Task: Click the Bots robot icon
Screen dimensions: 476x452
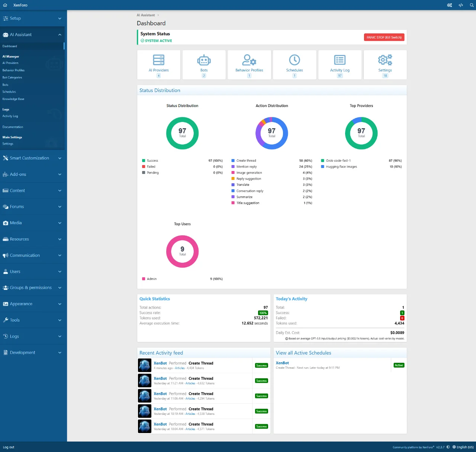Action: [x=204, y=60]
